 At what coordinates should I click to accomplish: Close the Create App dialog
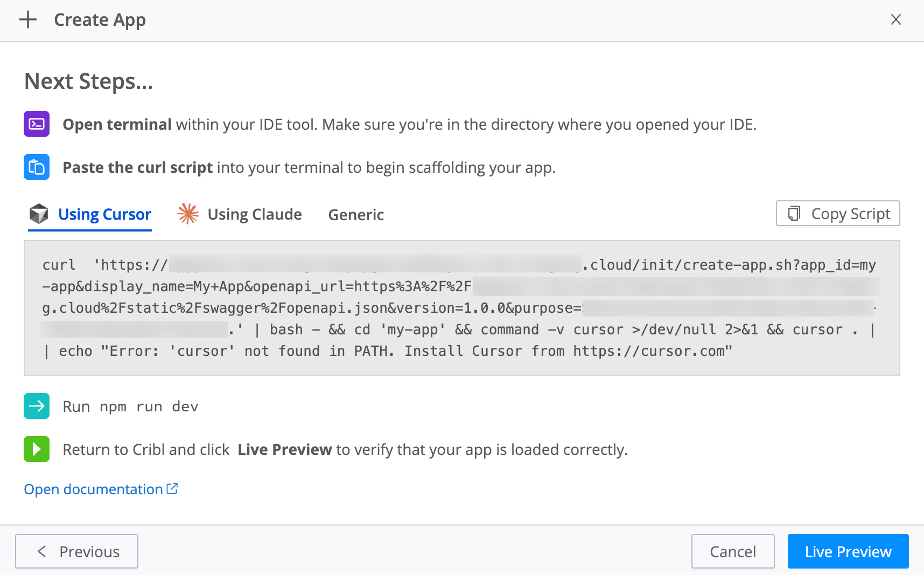click(x=896, y=19)
